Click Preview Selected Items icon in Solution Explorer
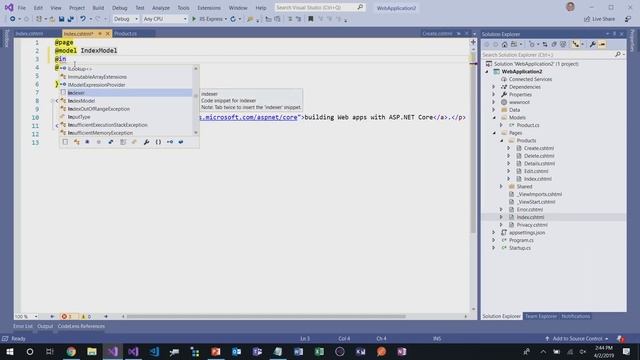Screen dimensions: 640x360 pyautogui.click(x=602, y=44)
